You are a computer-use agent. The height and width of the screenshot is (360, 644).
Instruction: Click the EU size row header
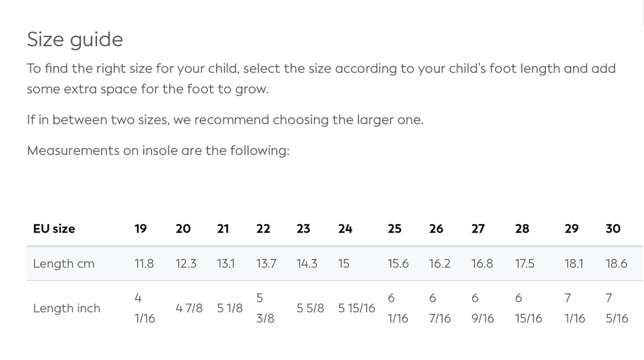coord(54,229)
